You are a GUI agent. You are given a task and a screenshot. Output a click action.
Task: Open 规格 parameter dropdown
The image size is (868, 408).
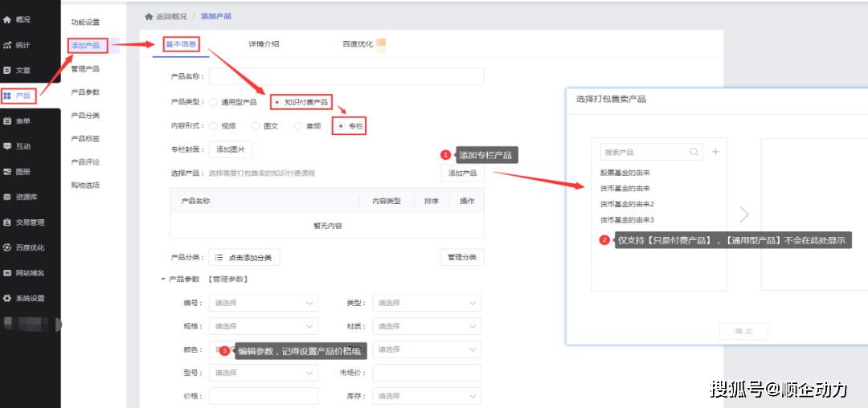[264, 326]
